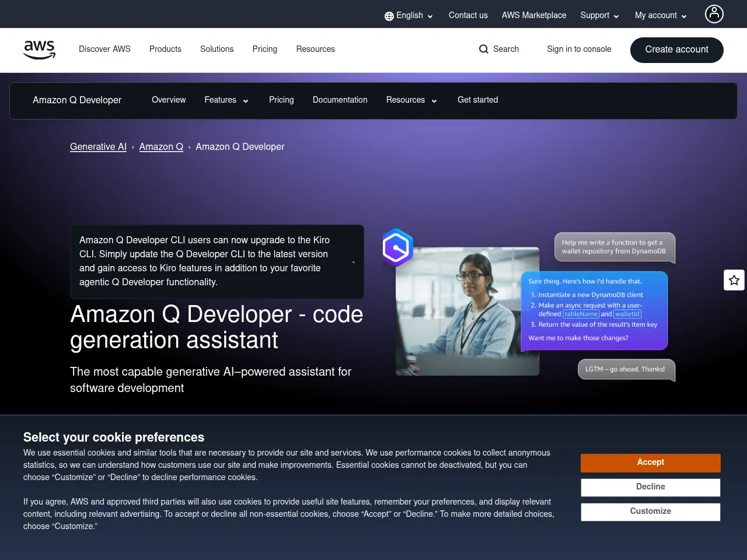The image size is (747, 560).
Task: Click the globe language icon
Action: [389, 16]
